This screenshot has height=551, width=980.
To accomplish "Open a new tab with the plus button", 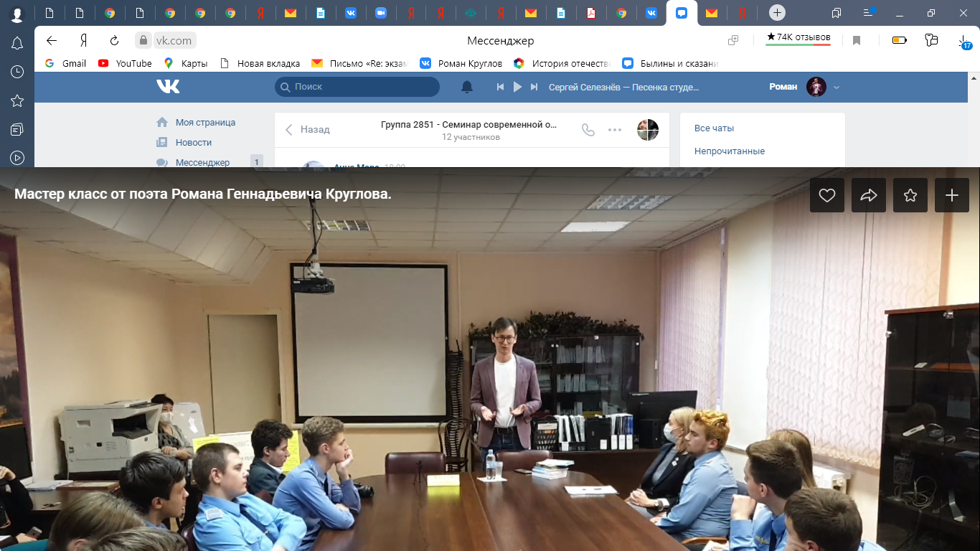I will tap(777, 13).
